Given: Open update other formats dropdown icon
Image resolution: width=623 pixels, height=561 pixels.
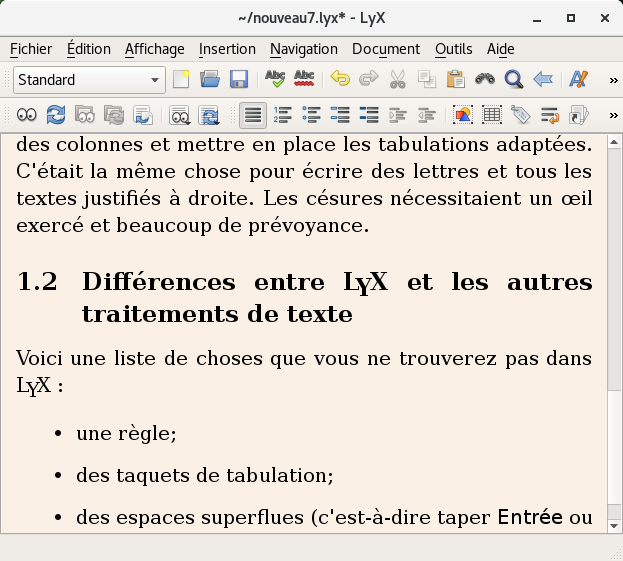Looking at the screenshot, I should [209, 116].
